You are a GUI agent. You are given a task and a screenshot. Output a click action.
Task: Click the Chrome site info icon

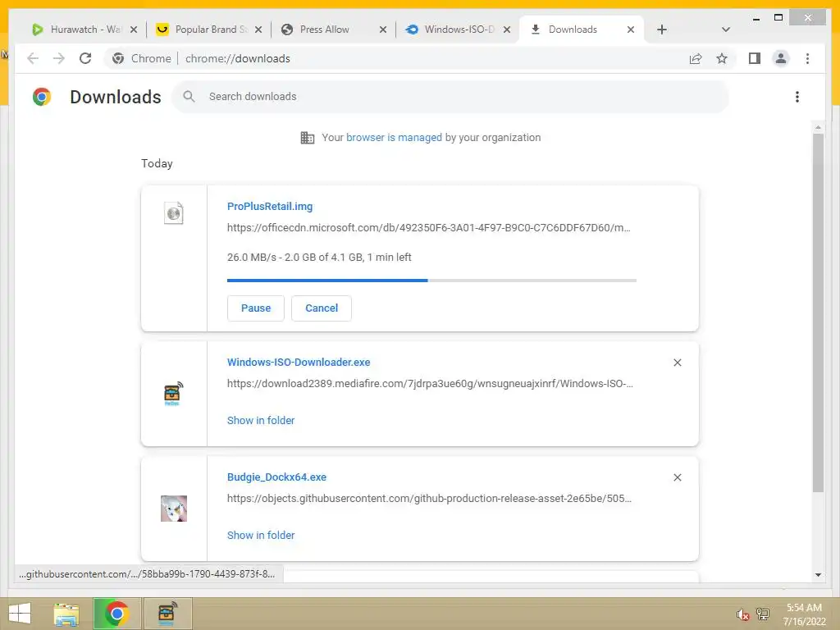[118, 58]
